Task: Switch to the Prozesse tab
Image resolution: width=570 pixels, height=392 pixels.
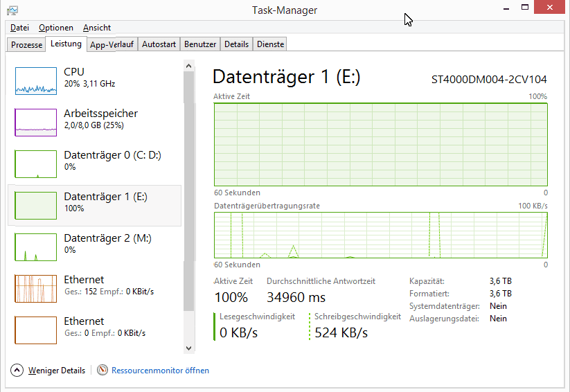Action: [27, 44]
